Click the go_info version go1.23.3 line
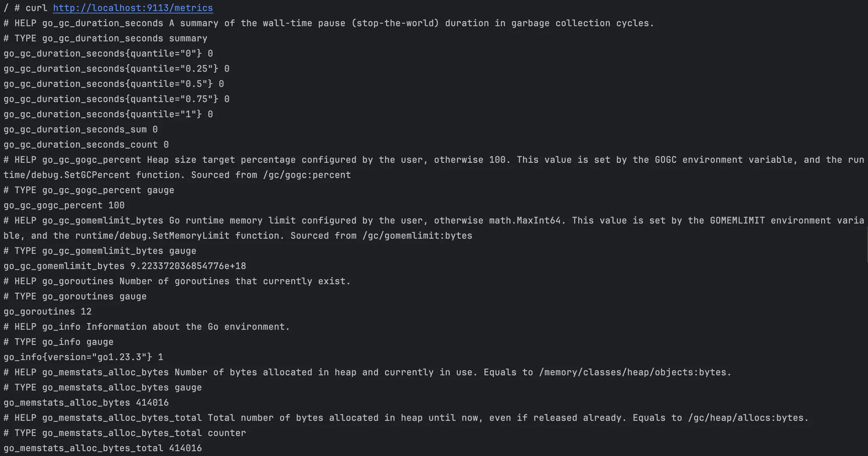Image resolution: width=868 pixels, height=456 pixels. tap(83, 357)
